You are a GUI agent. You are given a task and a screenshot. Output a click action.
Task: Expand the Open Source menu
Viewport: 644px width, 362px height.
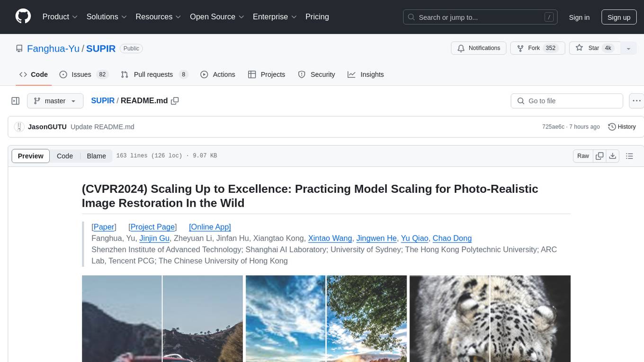(217, 17)
